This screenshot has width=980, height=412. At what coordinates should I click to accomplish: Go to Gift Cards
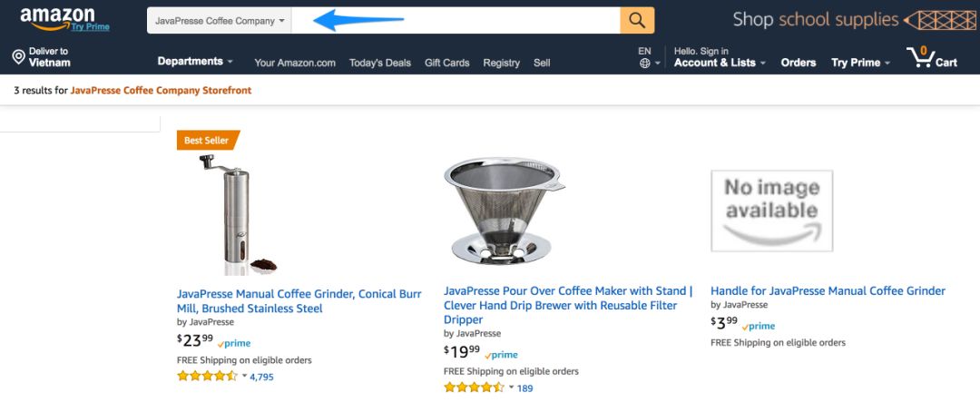(446, 63)
